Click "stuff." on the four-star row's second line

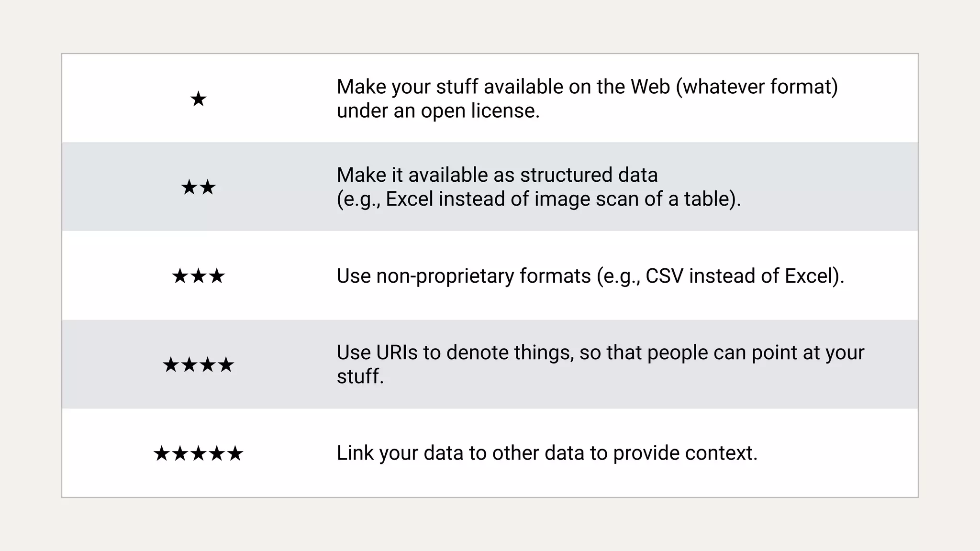point(360,376)
